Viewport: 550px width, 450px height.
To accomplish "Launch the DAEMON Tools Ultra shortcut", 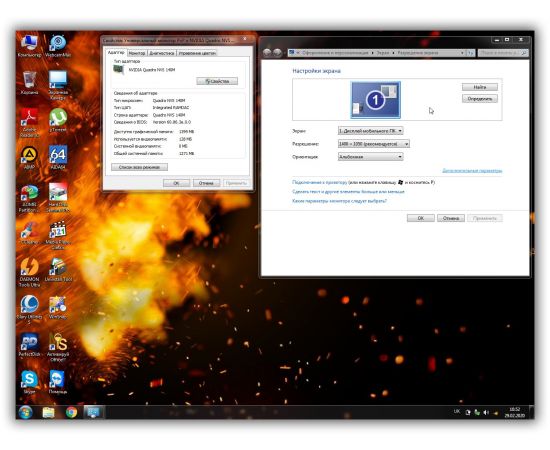I will point(29,273).
